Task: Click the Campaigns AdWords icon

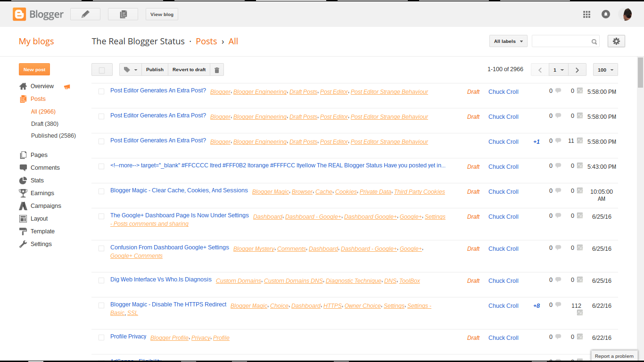Action: (x=23, y=206)
